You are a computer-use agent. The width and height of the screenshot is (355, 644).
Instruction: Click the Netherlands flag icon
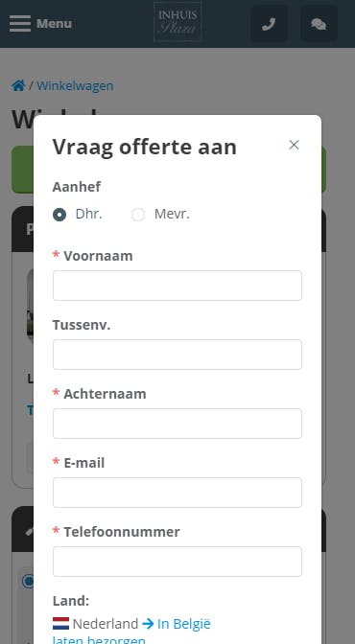click(60, 624)
